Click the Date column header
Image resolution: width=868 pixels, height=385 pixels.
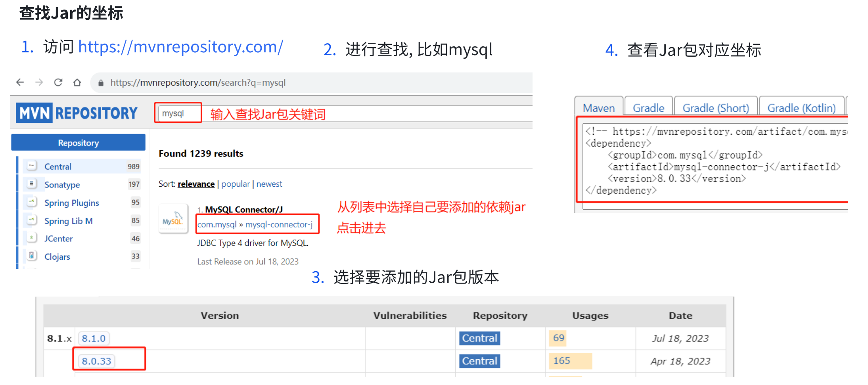click(680, 316)
